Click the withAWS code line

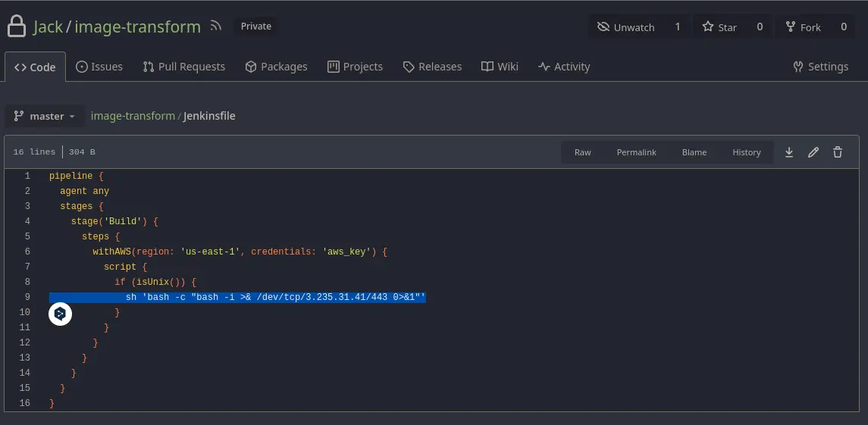240,252
